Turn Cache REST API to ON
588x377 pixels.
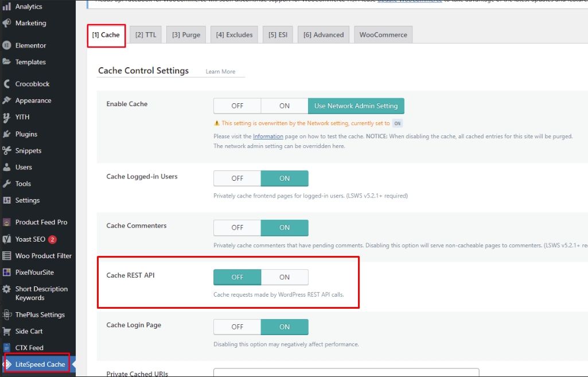(285, 277)
